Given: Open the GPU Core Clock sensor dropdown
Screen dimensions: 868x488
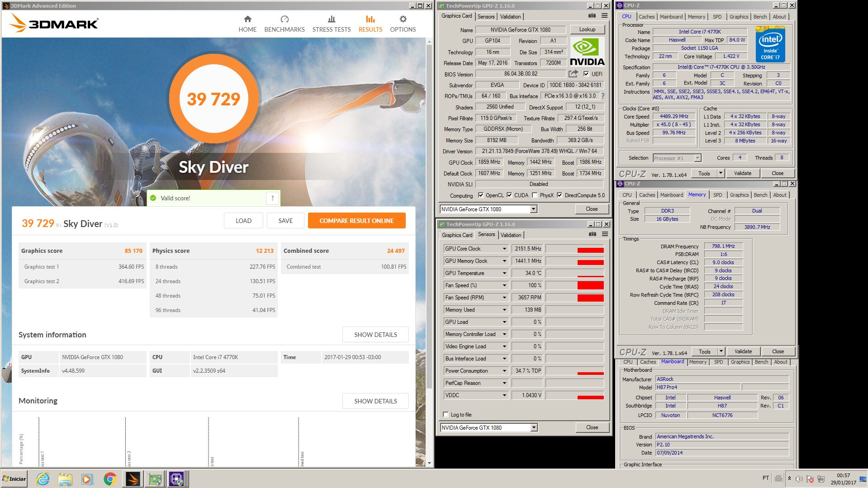Looking at the screenshot, I should click(x=504, y=249).
